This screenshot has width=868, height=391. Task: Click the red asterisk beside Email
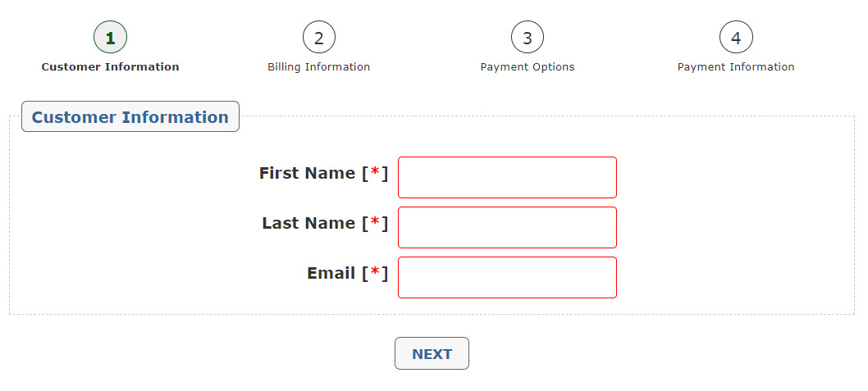click(375, 272)
